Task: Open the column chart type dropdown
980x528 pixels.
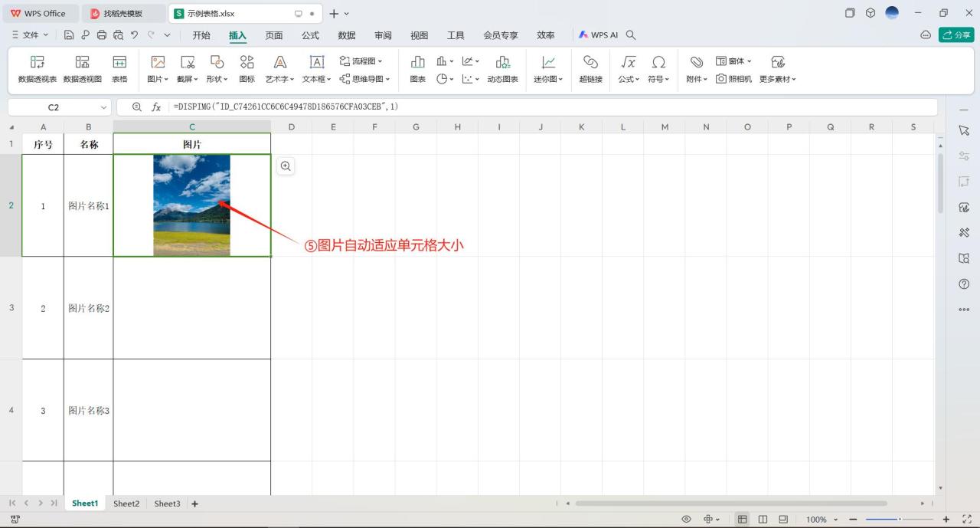Action: click(445, 61)
